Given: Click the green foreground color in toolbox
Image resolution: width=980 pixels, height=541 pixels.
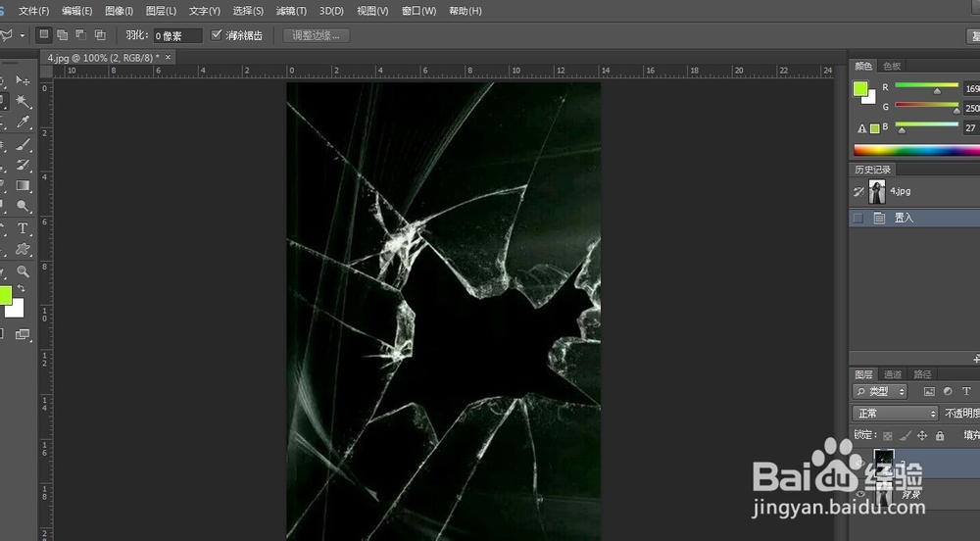Looking at the screenshot, I should click(x=4, y=295).
